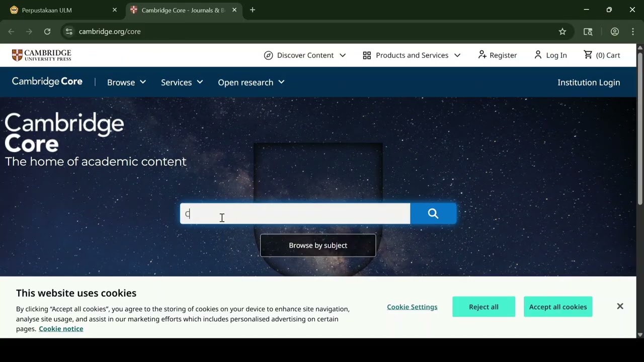Screen dimensions: 644x362
Task: Open the Cookie notice link
Action: coord(61,329)
